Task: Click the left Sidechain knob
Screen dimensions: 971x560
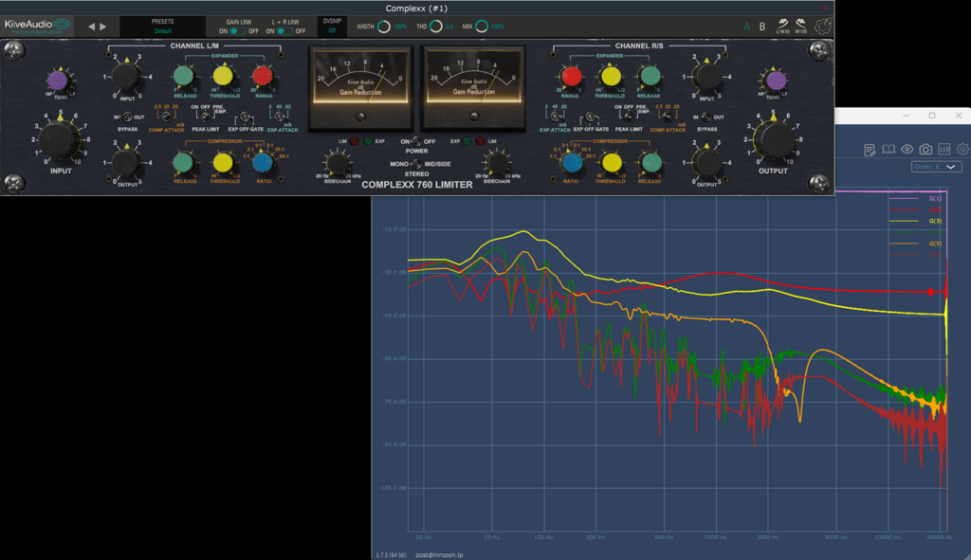Action: click(337, 162)
